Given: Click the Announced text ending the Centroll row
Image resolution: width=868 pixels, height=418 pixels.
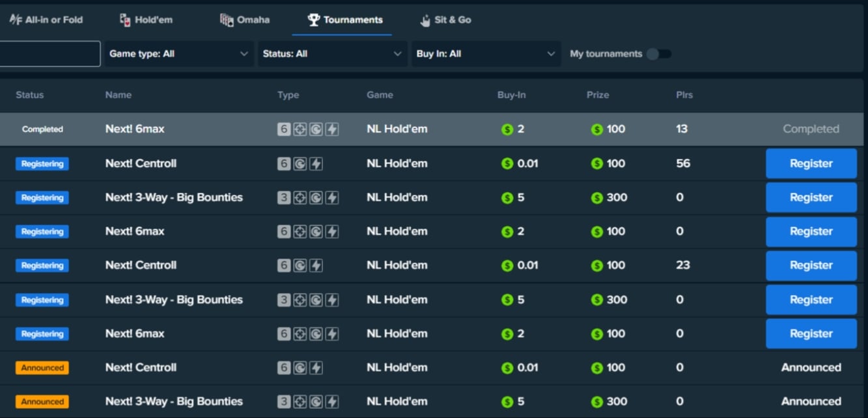Looking at the screenshot, I should click(x=811, y=367).
